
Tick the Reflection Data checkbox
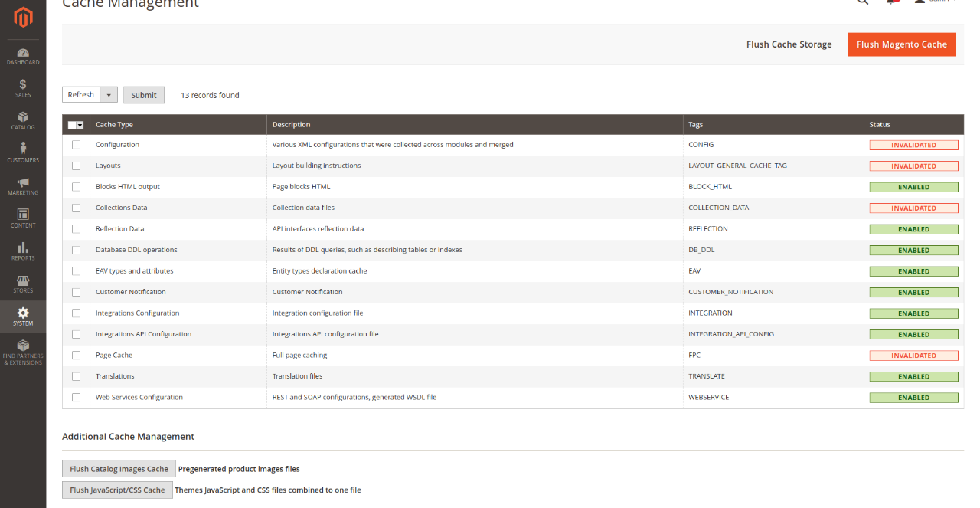[x=76, y=229]
